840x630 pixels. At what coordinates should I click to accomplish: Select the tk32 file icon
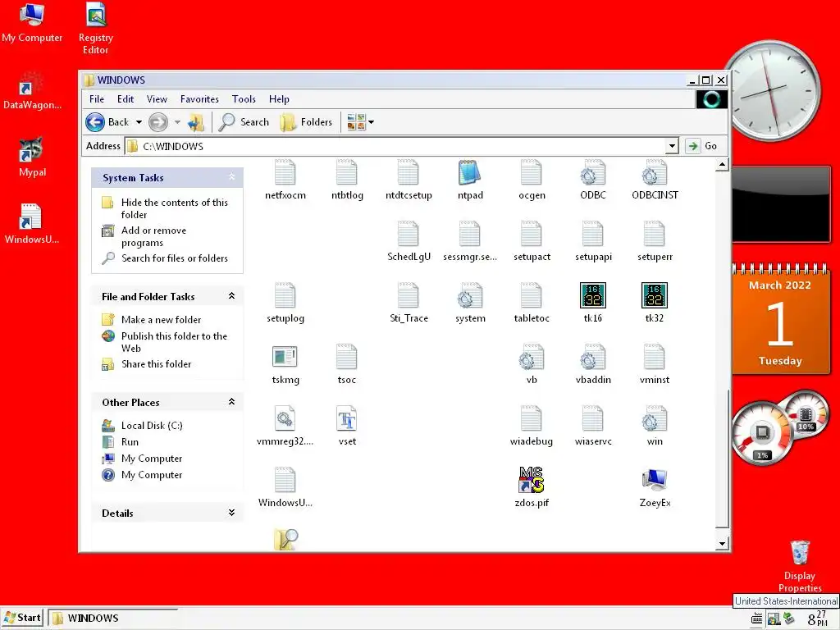click(654, 295)
